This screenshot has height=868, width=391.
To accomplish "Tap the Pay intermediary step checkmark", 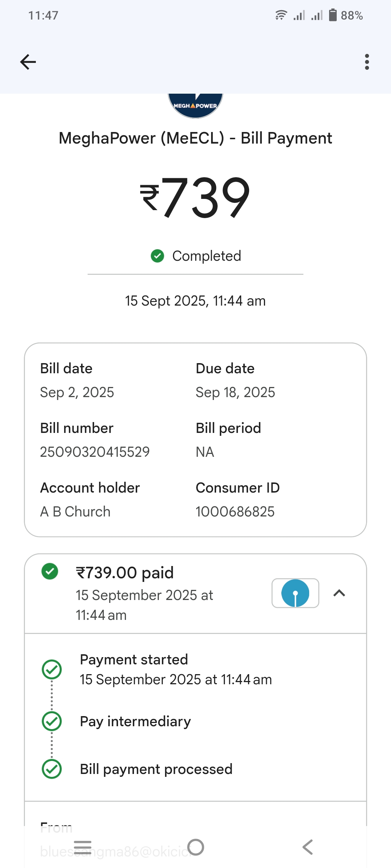I will (x=52, y=721).
